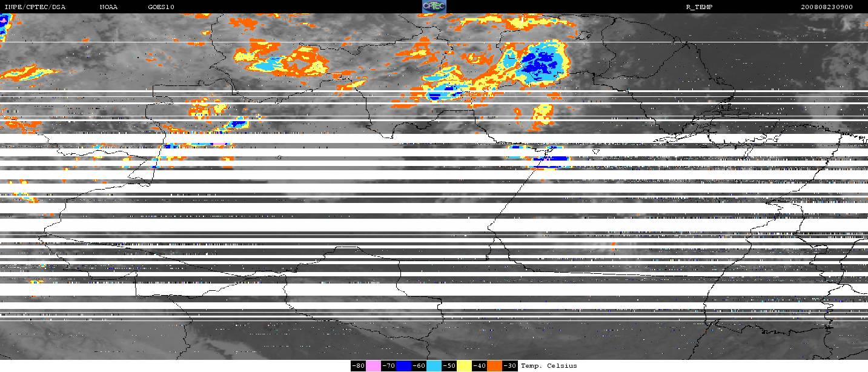The height and width of the screenshot is (372, 868).
Task: Click the CPTEC logo in header
Action: 434,7
